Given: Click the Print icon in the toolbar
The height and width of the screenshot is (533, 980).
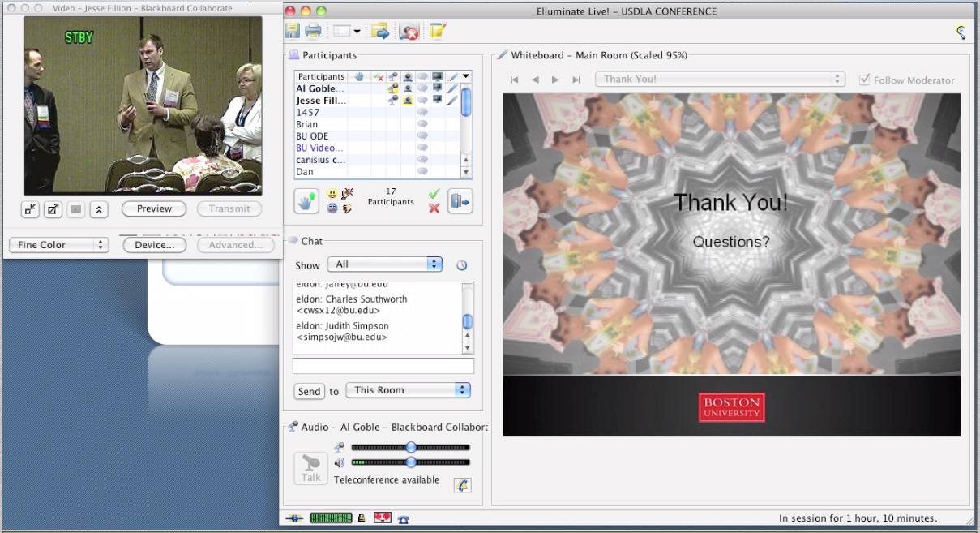Looking at the screenshot, I should [313, 32].
